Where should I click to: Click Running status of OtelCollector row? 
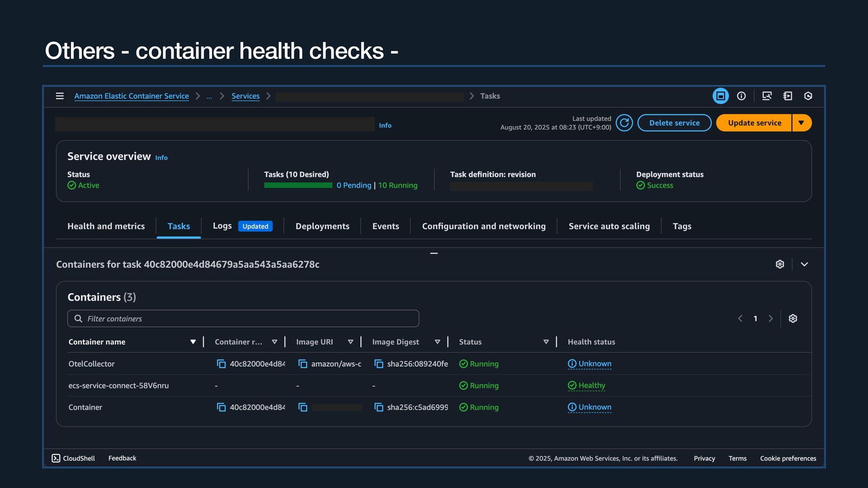(479, 364)
